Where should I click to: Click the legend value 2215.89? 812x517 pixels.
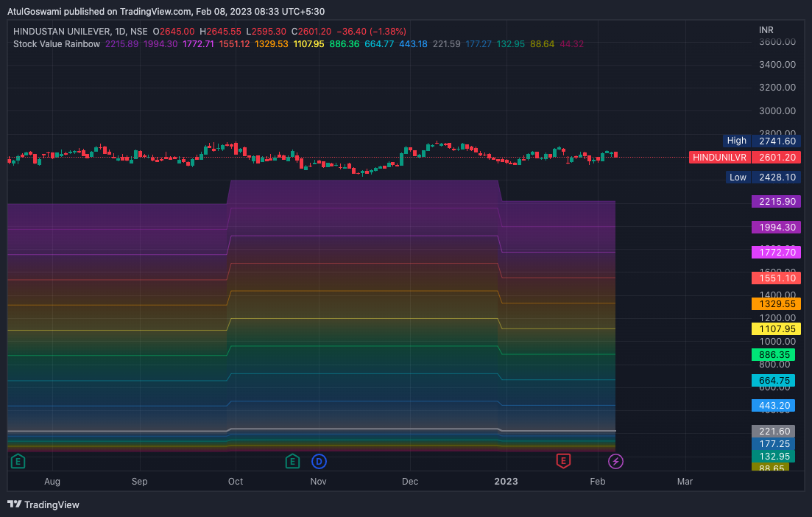(121, 44)
